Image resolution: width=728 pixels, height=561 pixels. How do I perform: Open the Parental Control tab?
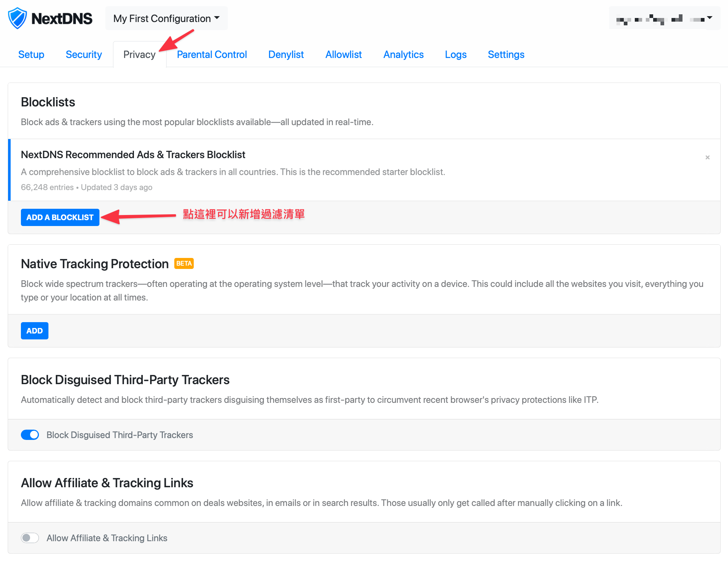coord(212,54)
